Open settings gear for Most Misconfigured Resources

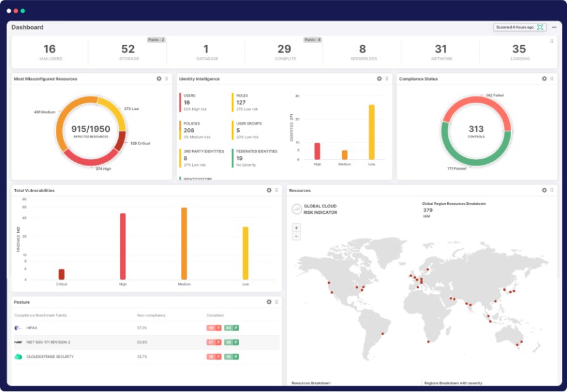pos(159,79)
